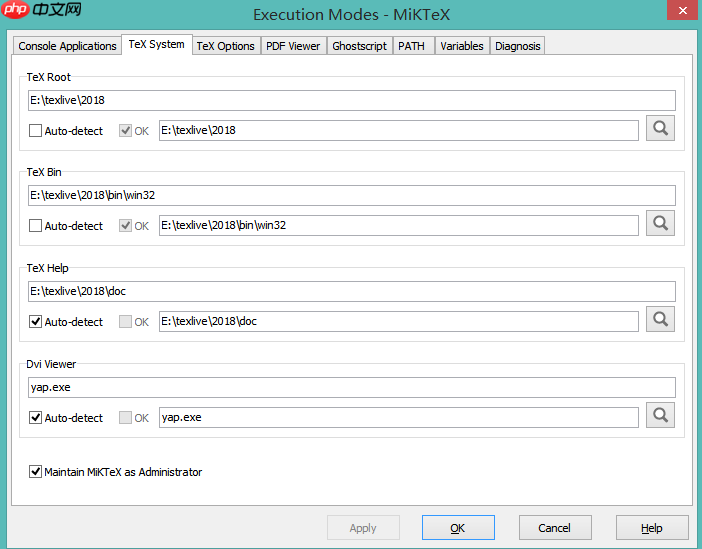Uncheck Auto-detect under TeX Help
Viewport: 702px width, 549px height.
[35, 322]
